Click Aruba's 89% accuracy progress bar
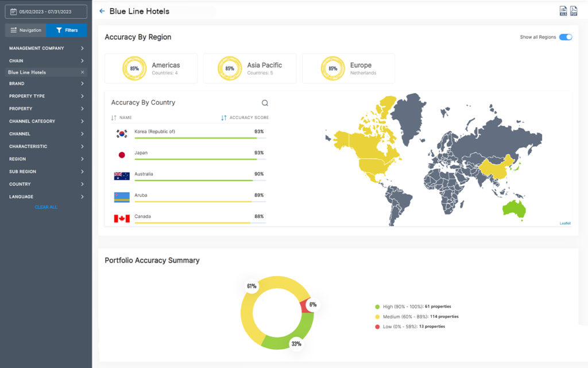This screenshot has width=588, height=368. pos(200,202)
